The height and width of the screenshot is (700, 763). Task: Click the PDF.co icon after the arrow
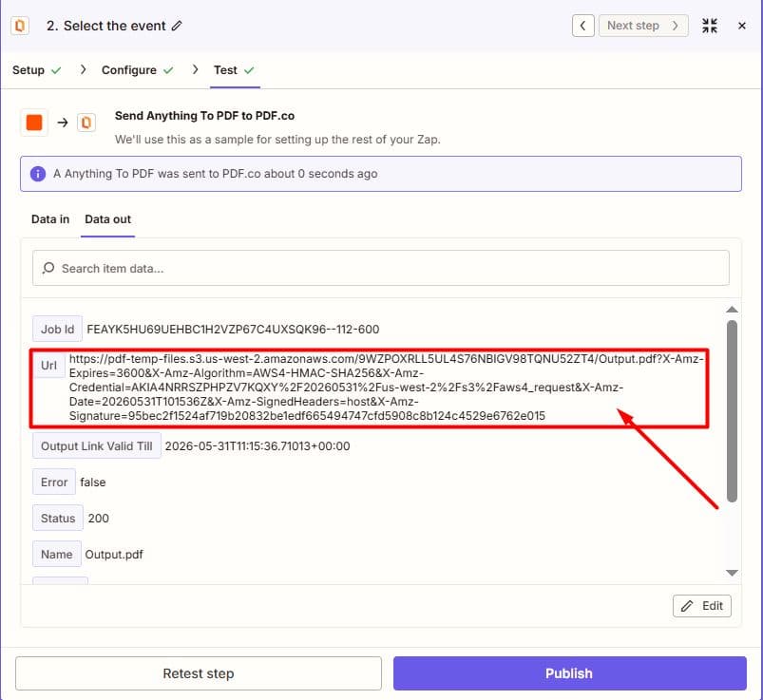pyautogui.click(x=86, y=123)
